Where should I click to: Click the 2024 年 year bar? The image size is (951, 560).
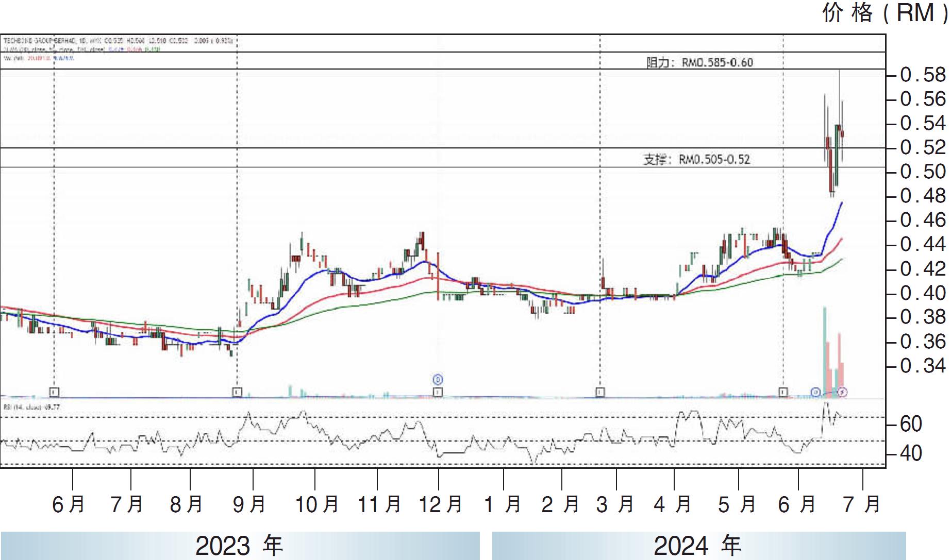pyautogui.click(x=699, y=546)
